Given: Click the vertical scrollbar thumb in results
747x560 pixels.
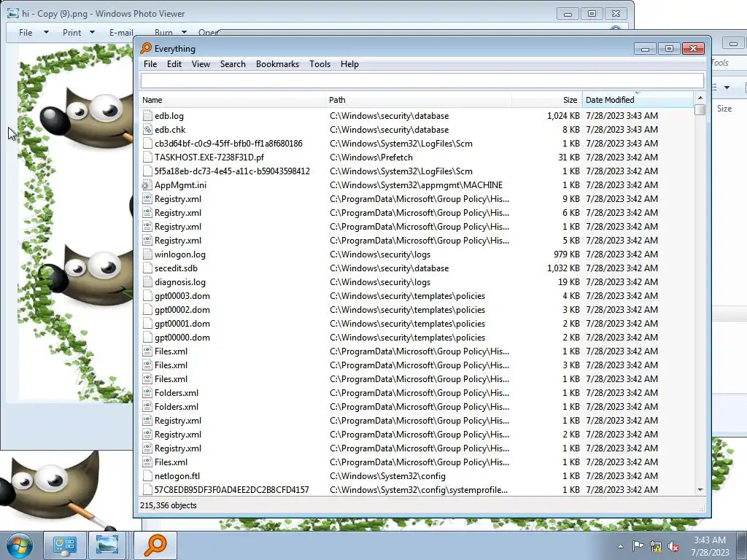Looking at the screenshot, I should (x=700, y=109).
